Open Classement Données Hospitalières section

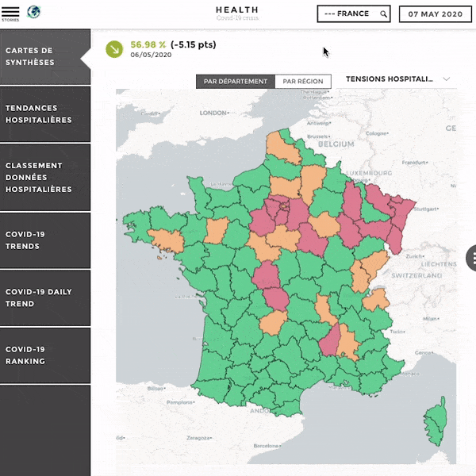44,178
